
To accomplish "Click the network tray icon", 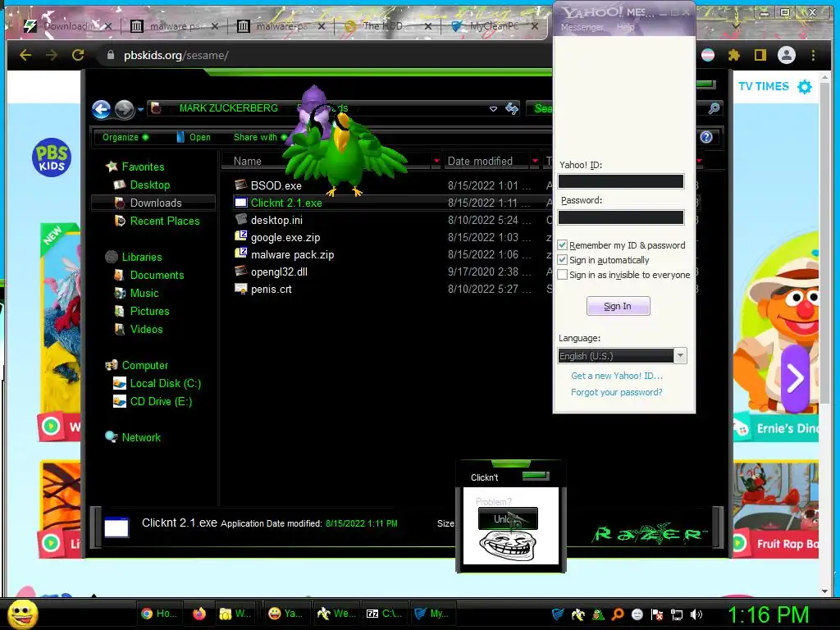I will point(677,614).
